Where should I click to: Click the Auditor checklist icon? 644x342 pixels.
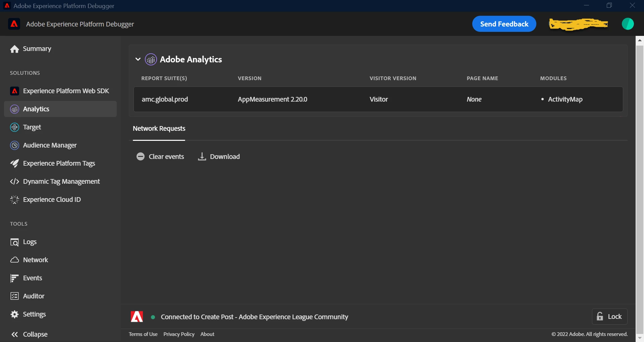(x=14, y=296)
